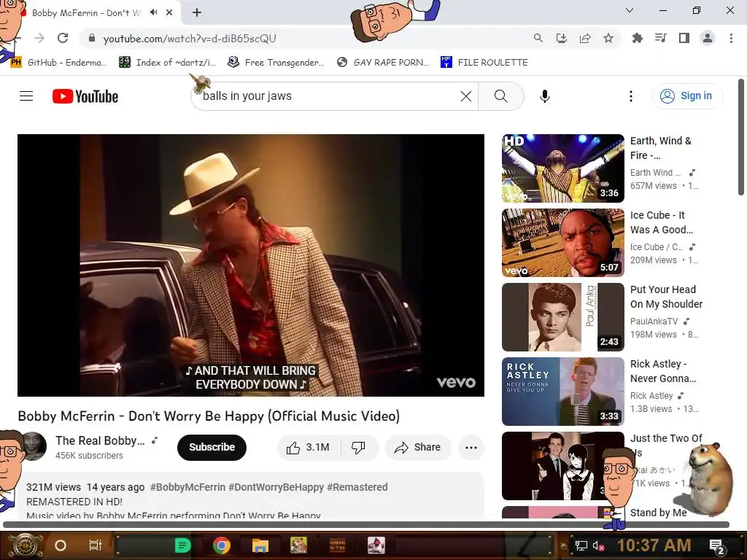747x560 pixels.
Task: Open the media controls icon in the toolbar
Action: (x=660, y=38)
